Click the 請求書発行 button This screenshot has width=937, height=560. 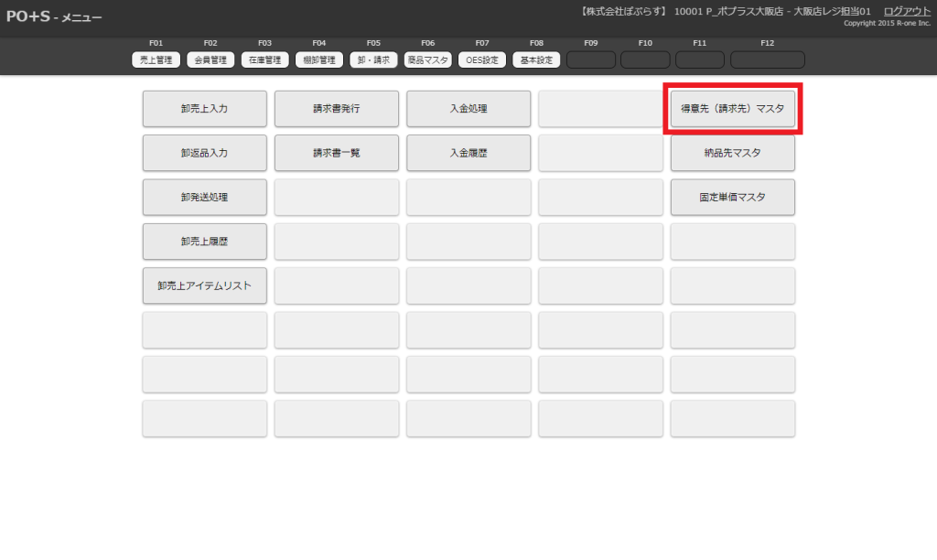coord(336,109)
